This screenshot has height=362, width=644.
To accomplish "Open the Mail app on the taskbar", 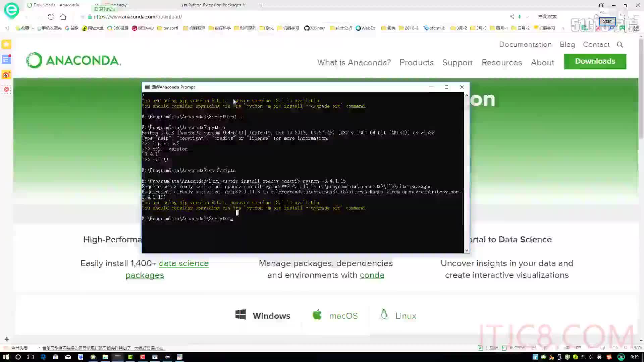I will click(x=68, y=357).
